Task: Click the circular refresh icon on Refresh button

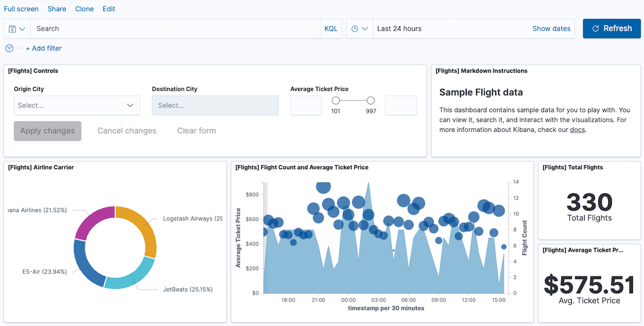Action: point(596,28)
